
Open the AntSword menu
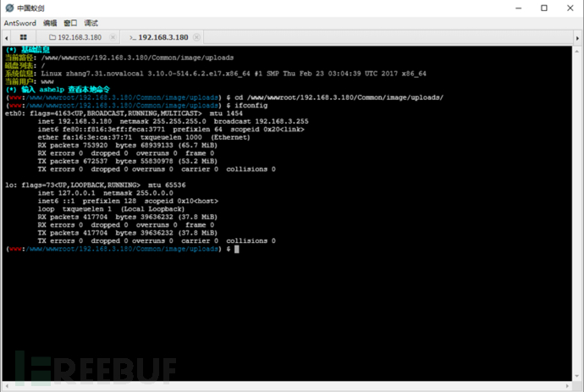[20, 23]
